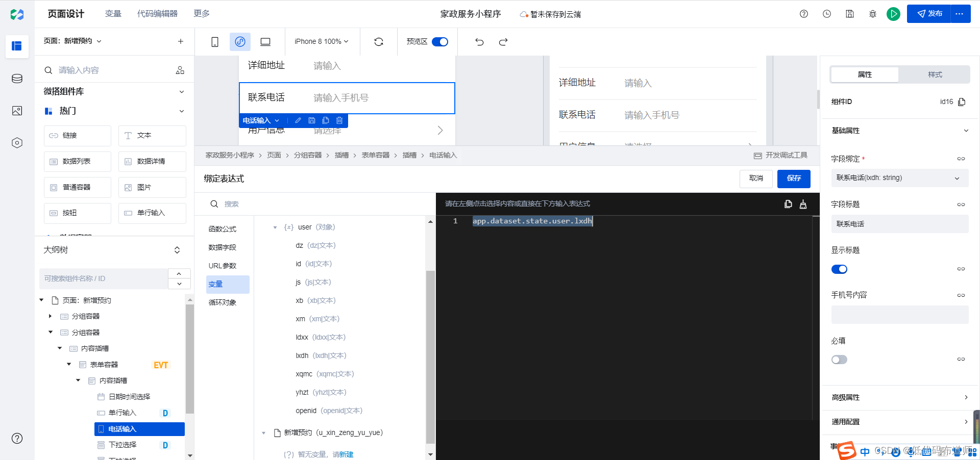The width and height of the screenshot is (980, 460).
Task: Enable the 必填 switch
Action: tap(839, 360)
